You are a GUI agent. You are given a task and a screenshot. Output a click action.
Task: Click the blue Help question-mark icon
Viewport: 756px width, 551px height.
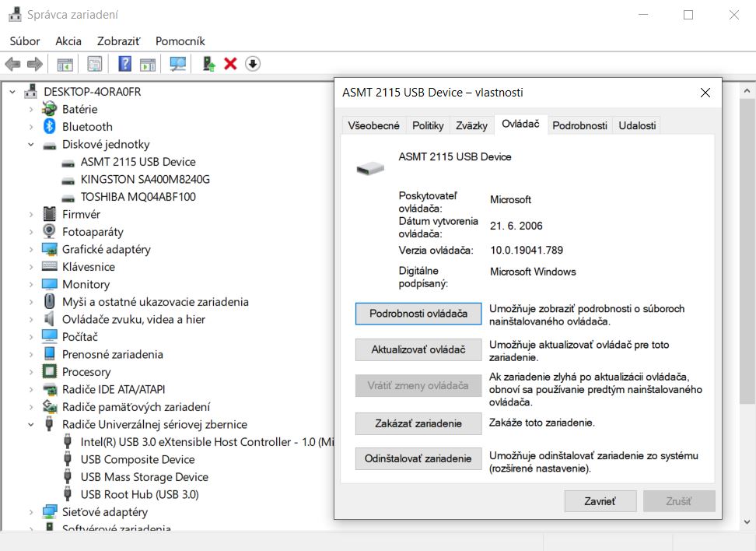(x=125, y=64)
